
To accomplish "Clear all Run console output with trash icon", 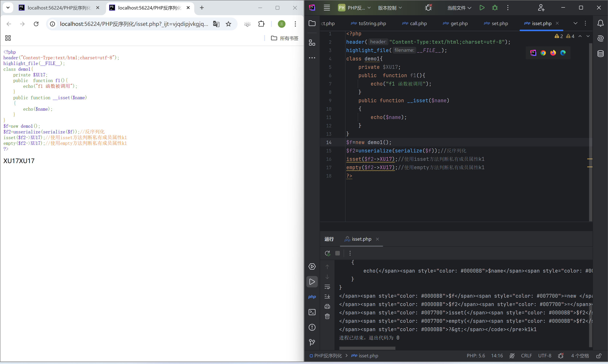I will (x=327, y=316).
